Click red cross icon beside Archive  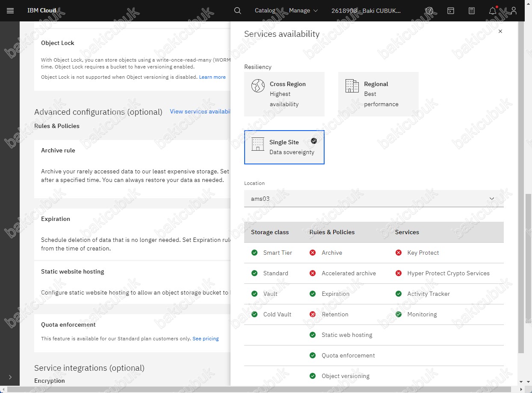313,253
